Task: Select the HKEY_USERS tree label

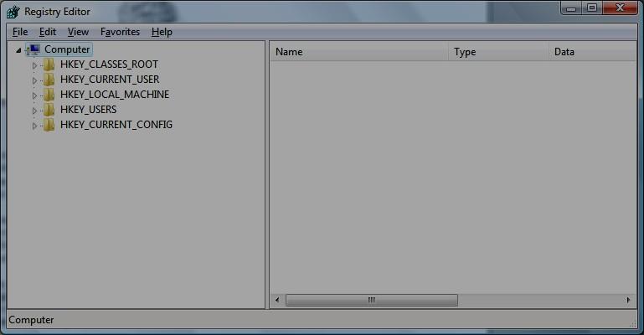Action: tap(88, 110)
